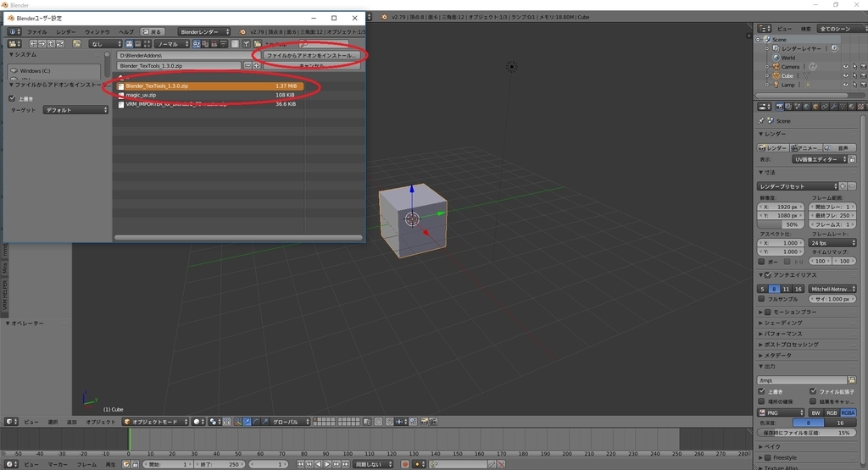This screenshot has width=868, height=470.
Task: Open the Constraints chain tab in Properties
Action: [825, 107]
